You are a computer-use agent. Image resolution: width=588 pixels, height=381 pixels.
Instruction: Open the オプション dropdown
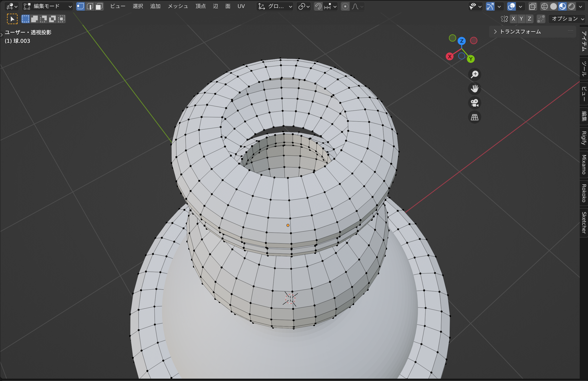(567, 19)
